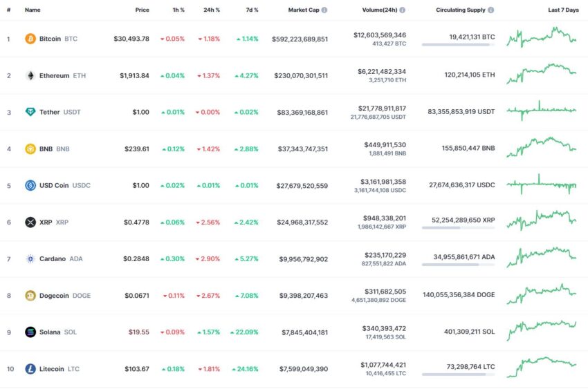Click the Circulating Supply info icon
Viewport: 588px width, 389px height.
point(490,10)
